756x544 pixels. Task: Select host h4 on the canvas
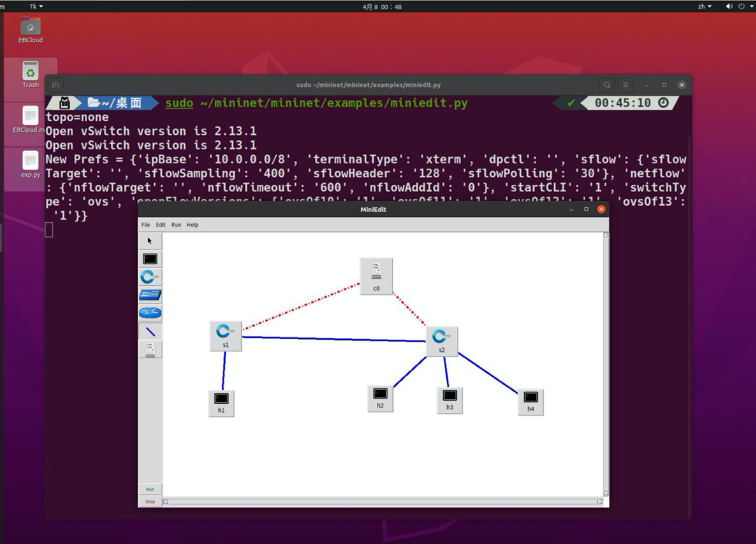coord(530,401)
